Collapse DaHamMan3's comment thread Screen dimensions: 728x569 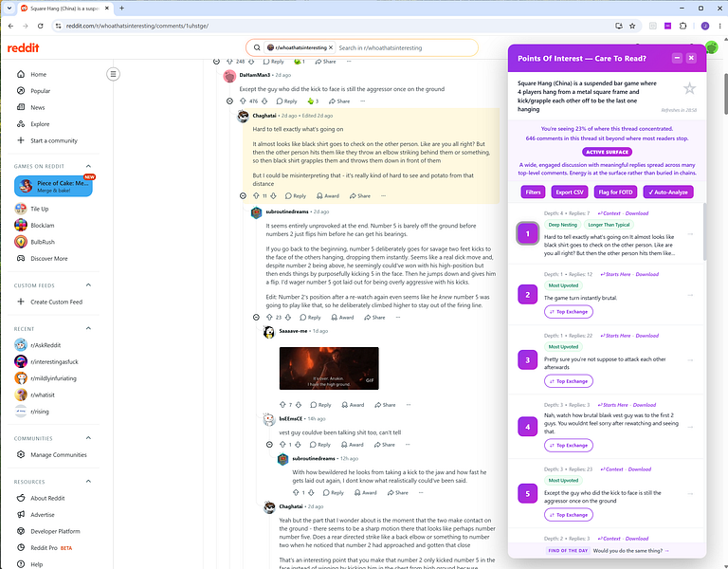point(229,101)
